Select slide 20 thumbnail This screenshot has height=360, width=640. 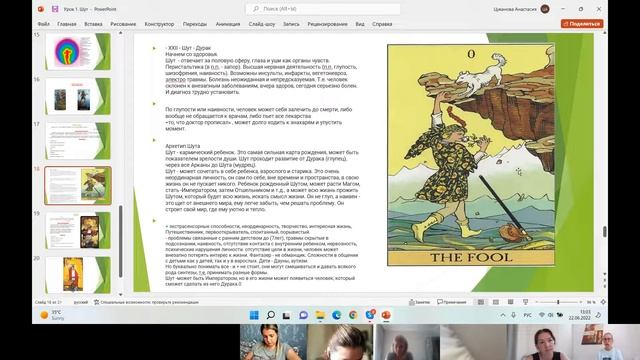[78, 275]
